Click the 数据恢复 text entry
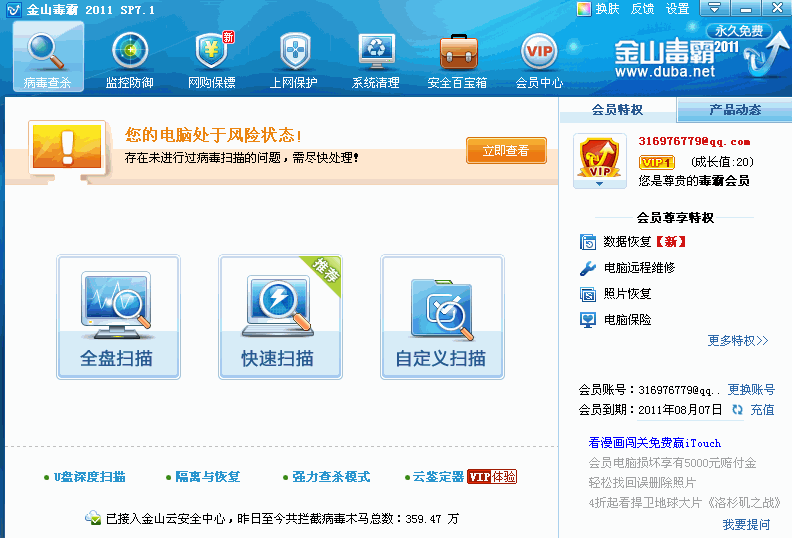Viewport: 792px width, 538px height. (627, 242)
